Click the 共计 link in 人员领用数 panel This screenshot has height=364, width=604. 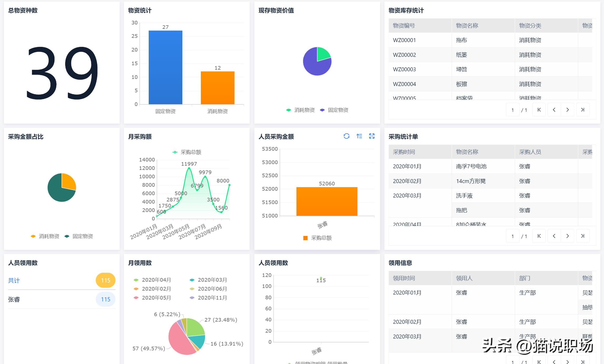[14, 281]
